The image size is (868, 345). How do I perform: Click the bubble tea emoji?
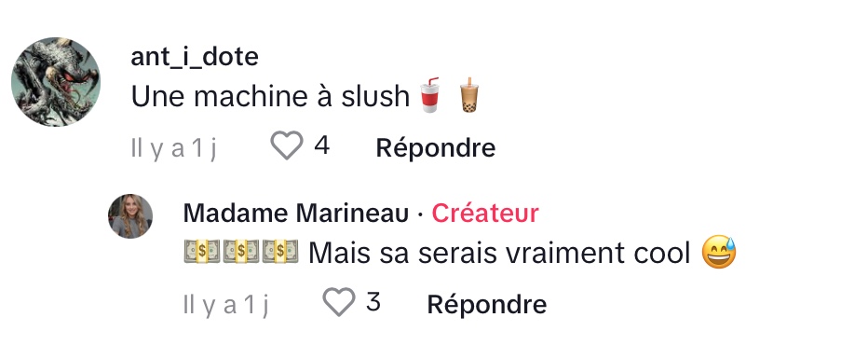[x=468, y=95]
